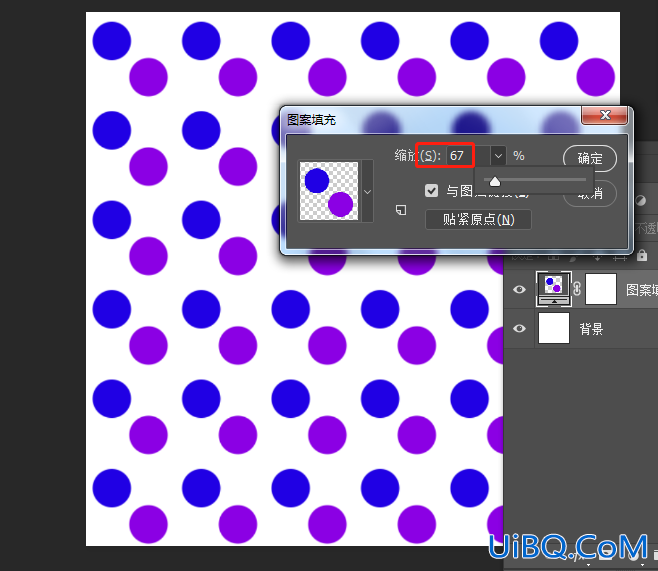Click the 图案填充 dialog title

tap(311, 120)
